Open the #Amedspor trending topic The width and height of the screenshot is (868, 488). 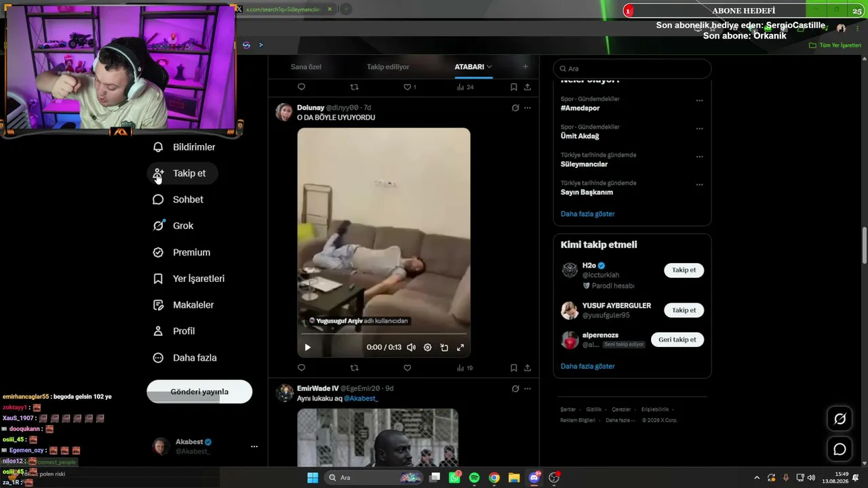tap(580, 108)
